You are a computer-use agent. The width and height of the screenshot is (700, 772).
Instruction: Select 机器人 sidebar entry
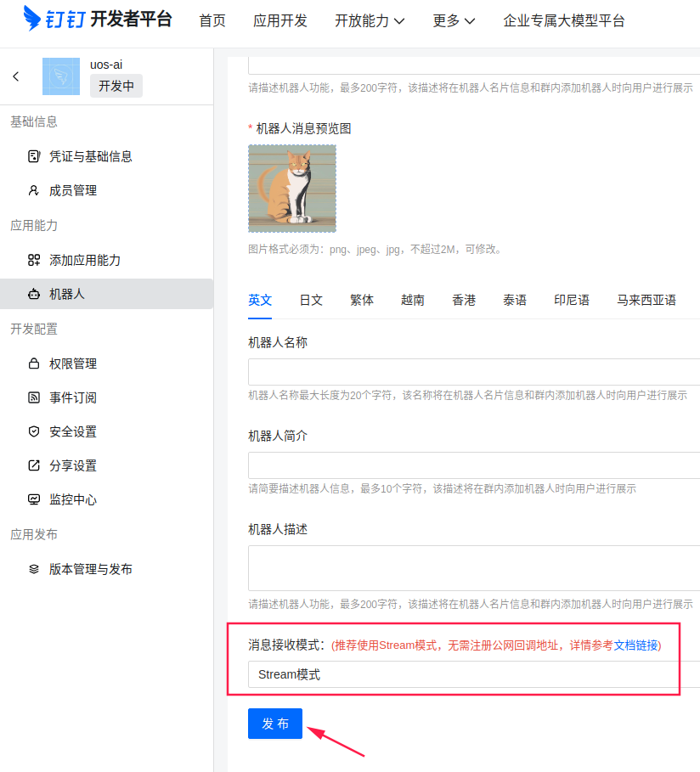pyautogui.click(x=106, y=294)
